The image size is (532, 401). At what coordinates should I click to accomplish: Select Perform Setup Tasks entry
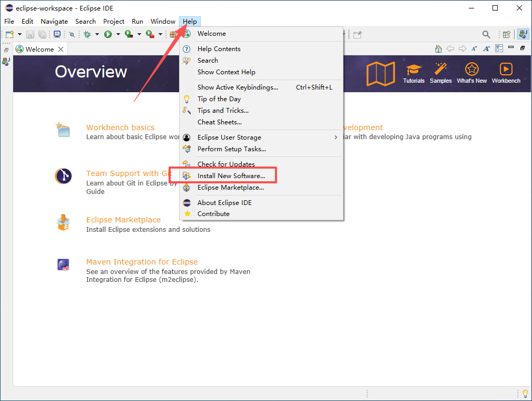tap(261, 149)
